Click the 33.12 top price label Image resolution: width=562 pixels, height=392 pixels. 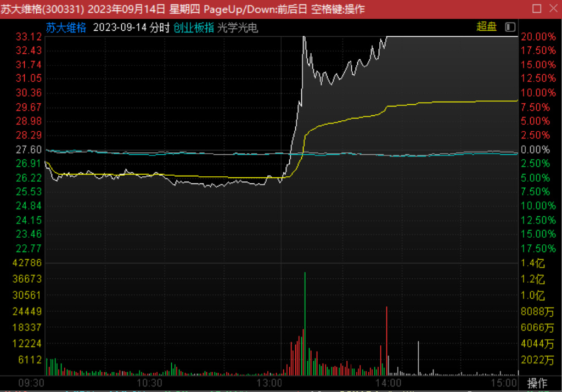[29, 37]
